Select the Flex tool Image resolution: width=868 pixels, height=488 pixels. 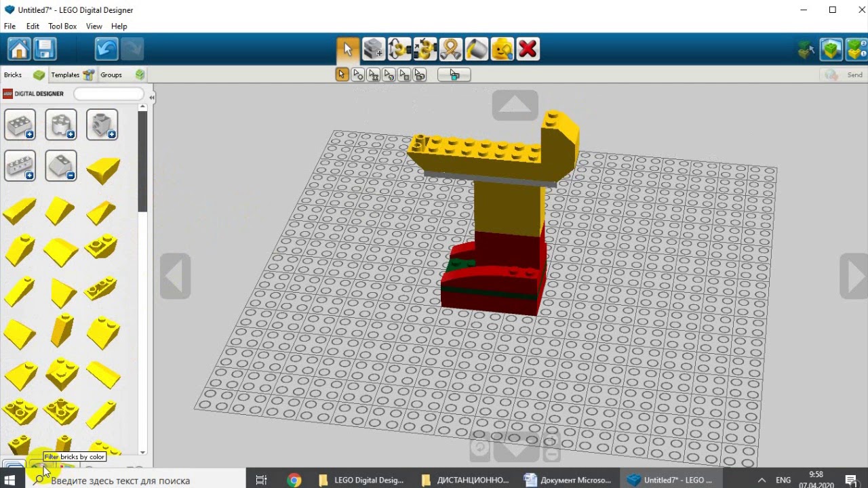pyautogui.click(x=451, y=49)
